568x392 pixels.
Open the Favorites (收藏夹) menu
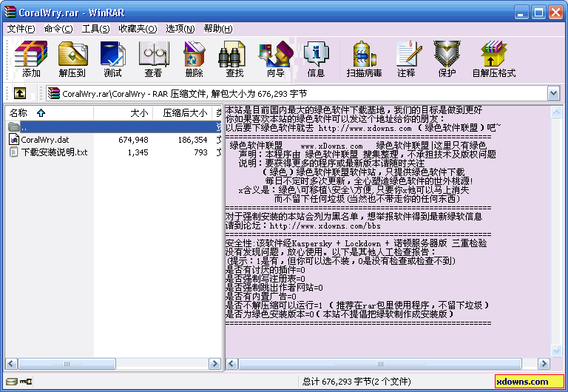(138, 29)
